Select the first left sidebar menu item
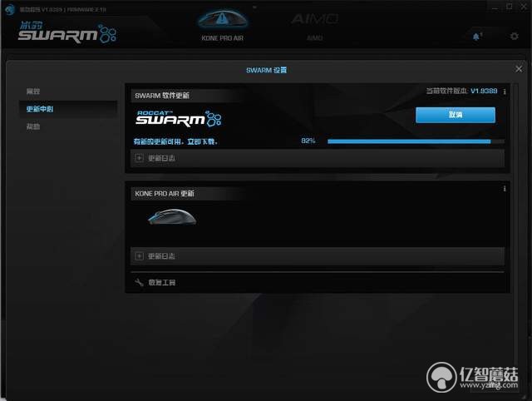 (x=33, y=91)
